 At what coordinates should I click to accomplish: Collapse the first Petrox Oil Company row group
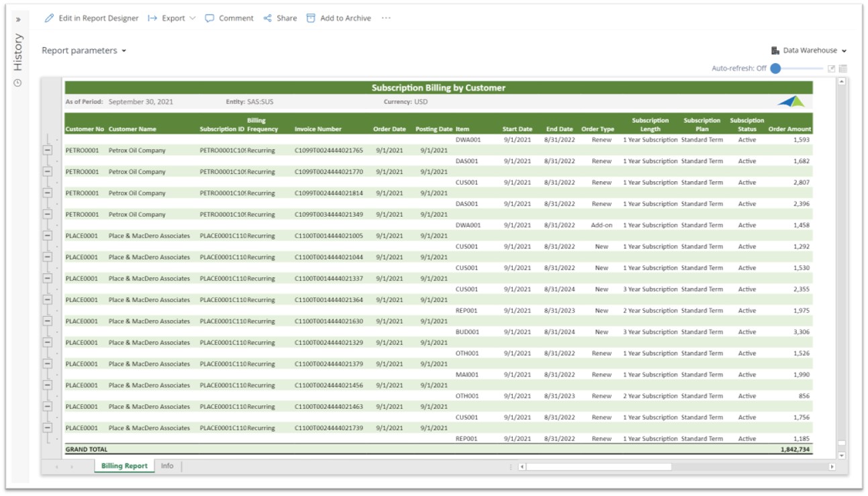coord(47,150)
